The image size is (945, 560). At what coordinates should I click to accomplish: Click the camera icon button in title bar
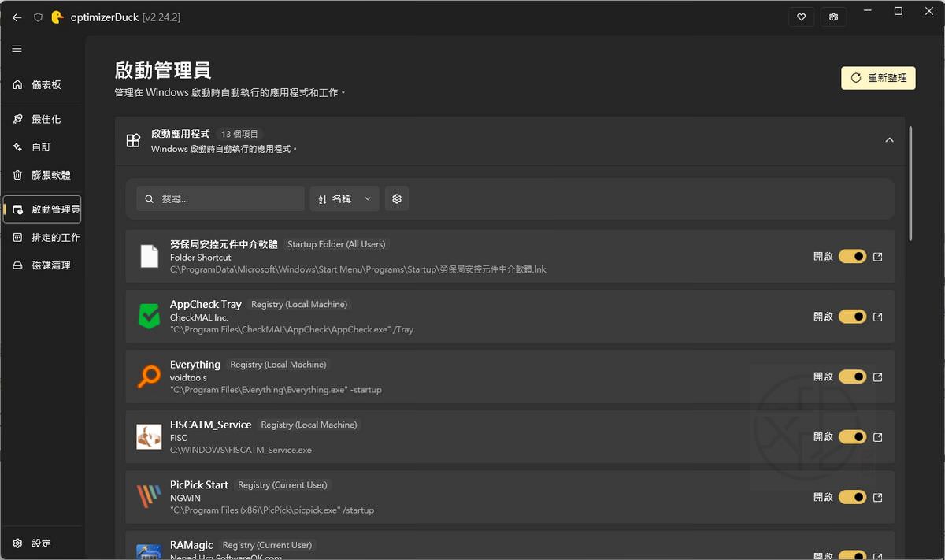click(x=833, y=17)
